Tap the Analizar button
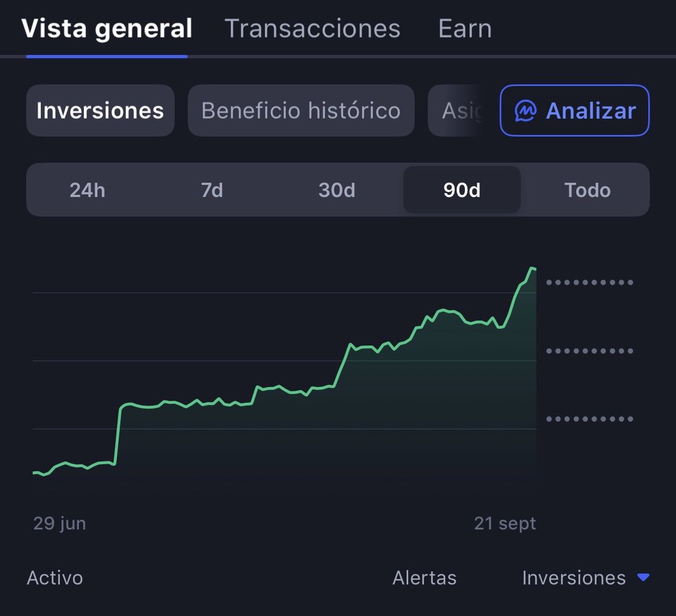Viewport: 676px width, 616px height. (575, 110)
